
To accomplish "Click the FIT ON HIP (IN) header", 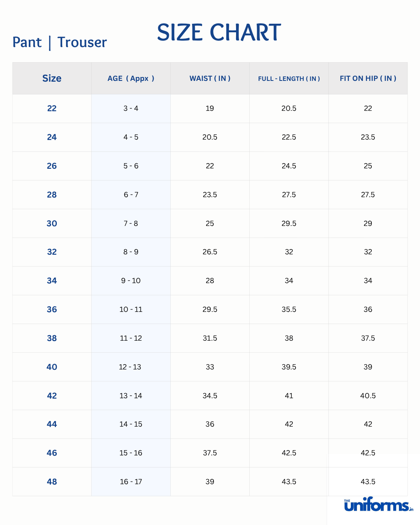I will pyautogui.click(x=368, y=79).
